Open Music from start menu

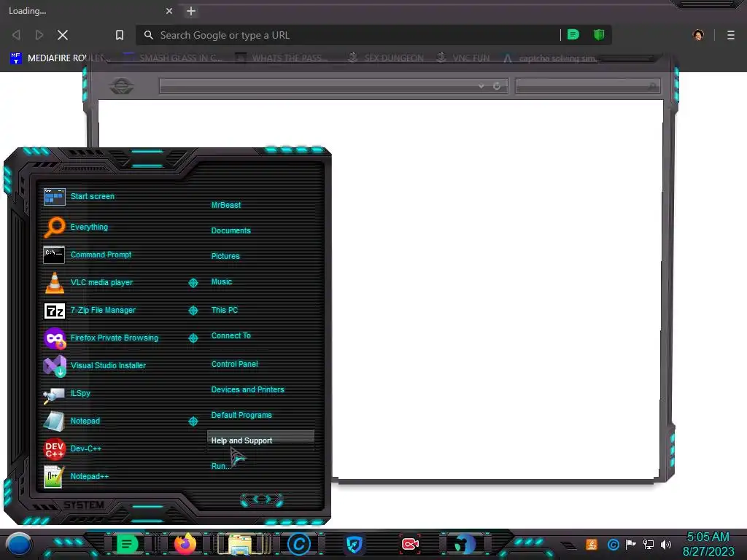click(x=222, y=282)
